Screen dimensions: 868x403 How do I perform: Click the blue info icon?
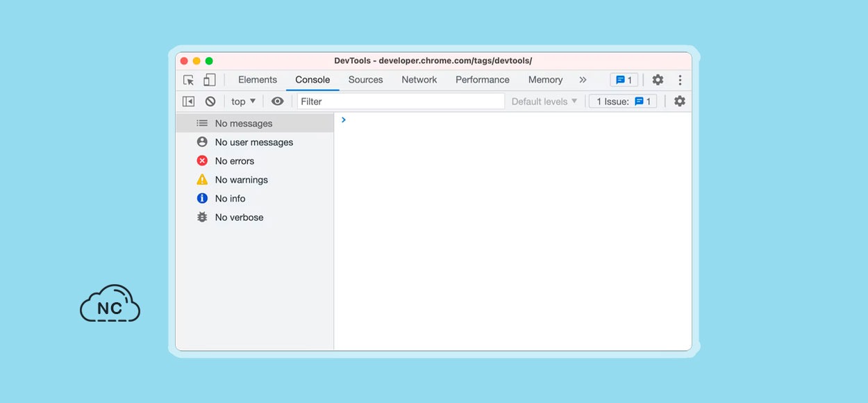point(202,198)
